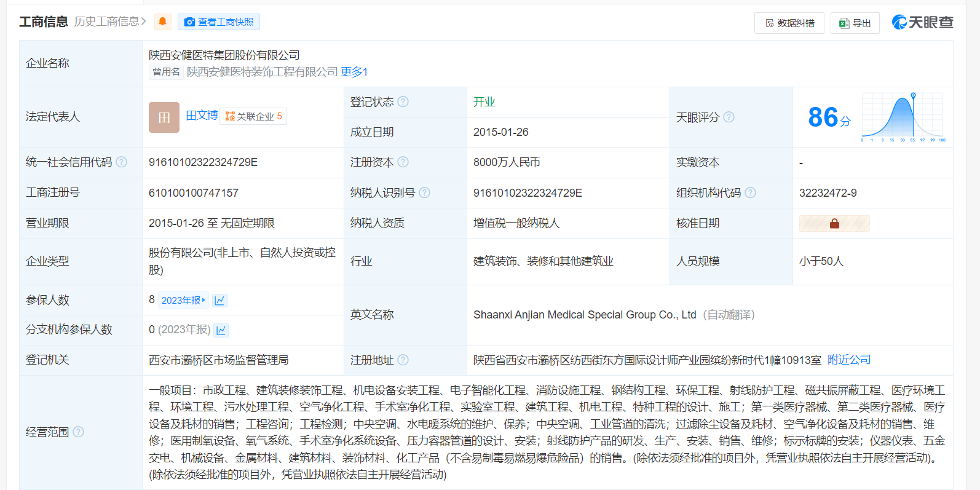Click trend chart icon beside 参保人数 2023年报
This screenshot has height=490, width=980.
click(x=219, y=300)
